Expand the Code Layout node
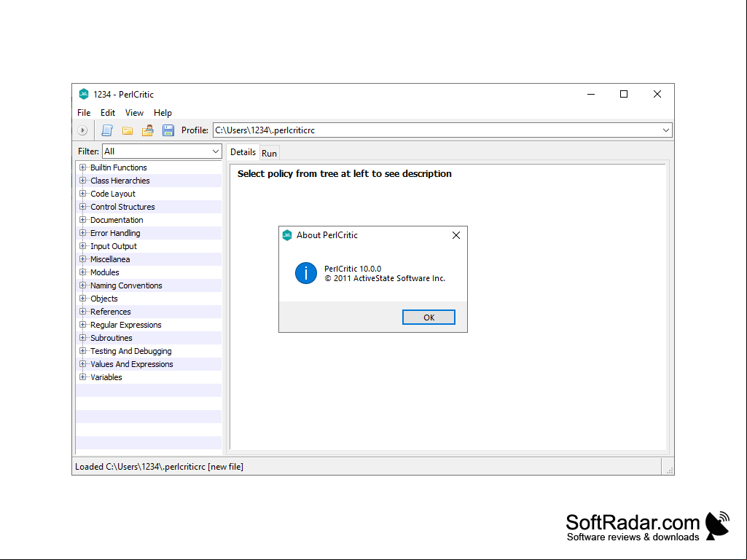Screen dimensions: 747x560 [x=83, y=194]
